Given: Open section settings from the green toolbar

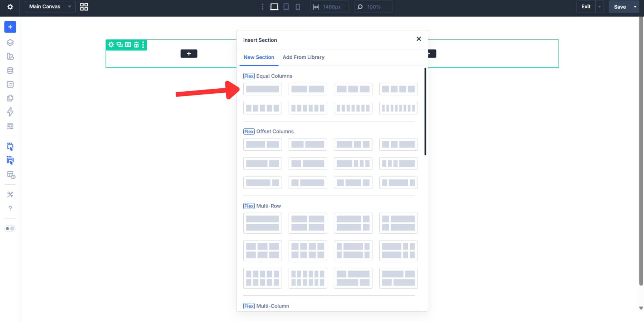Looking at the screenshot, I should pos(111,45).
